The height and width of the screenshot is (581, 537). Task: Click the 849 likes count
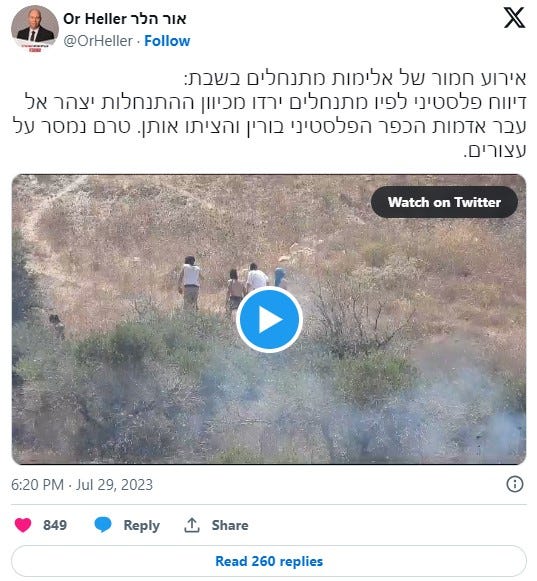[x=55, y=525]
